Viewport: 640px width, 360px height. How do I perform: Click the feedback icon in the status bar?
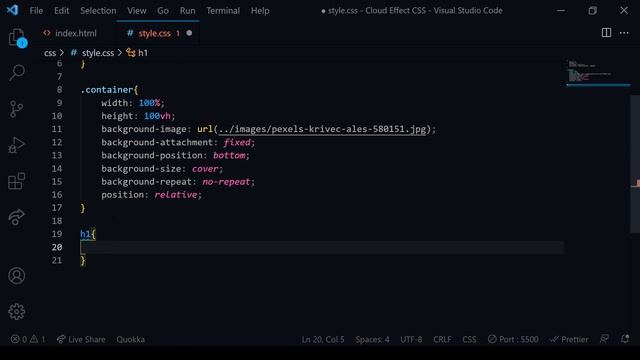click(x=604, y=339)
